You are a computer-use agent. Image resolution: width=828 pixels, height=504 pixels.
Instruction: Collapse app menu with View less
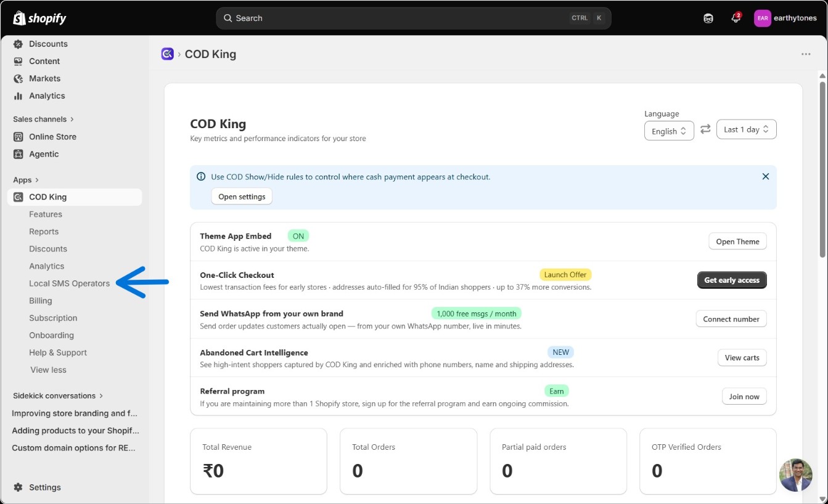pos(48,370)
